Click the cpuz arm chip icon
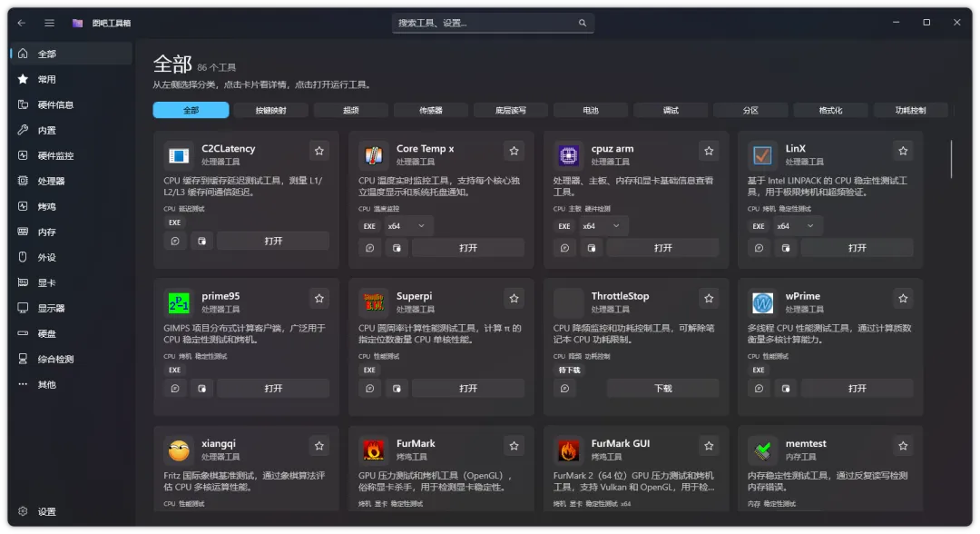980x534 pixels. click(568, 155)
